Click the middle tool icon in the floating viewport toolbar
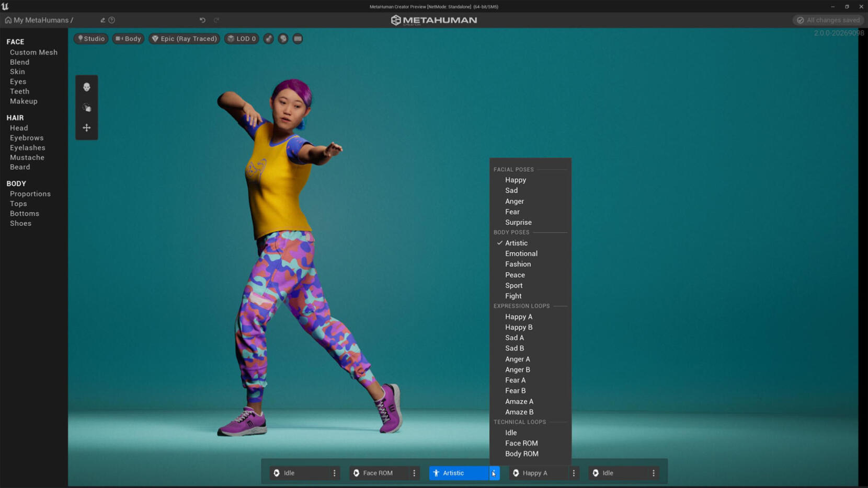 coord(86,108)
